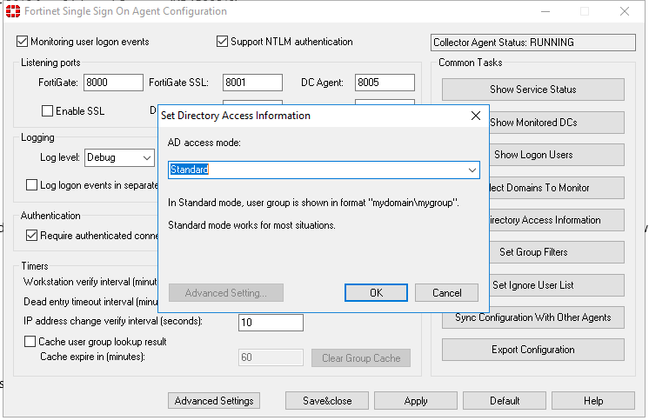
Task: Expand the AD access mode dropdown
Action: pyautogui.click(x=473, y=170)
